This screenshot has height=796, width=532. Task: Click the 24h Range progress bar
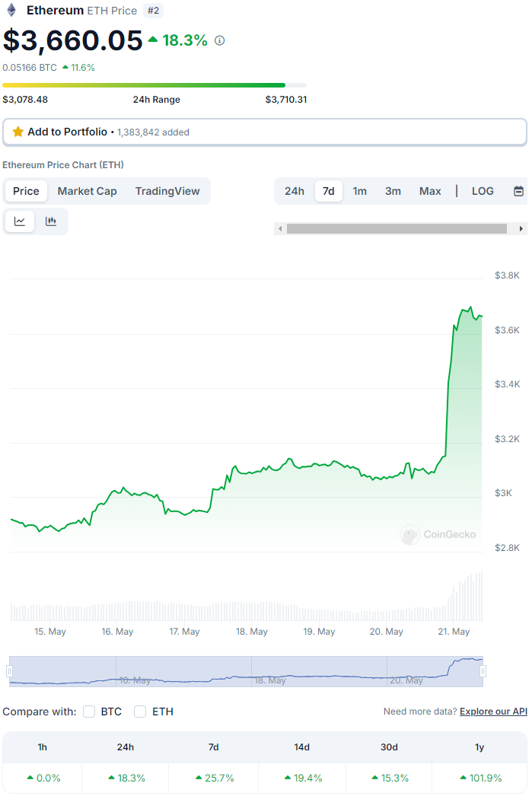[x=155, y=85]
